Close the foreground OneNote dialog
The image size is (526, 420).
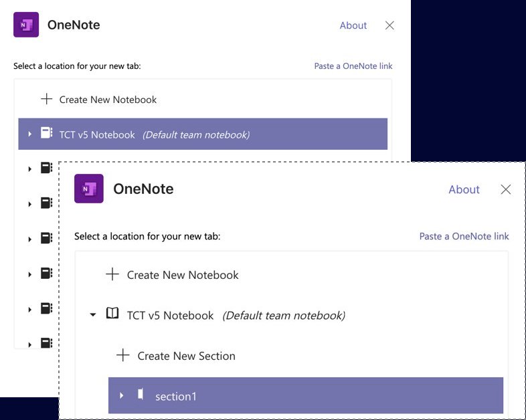click(506, 189)
